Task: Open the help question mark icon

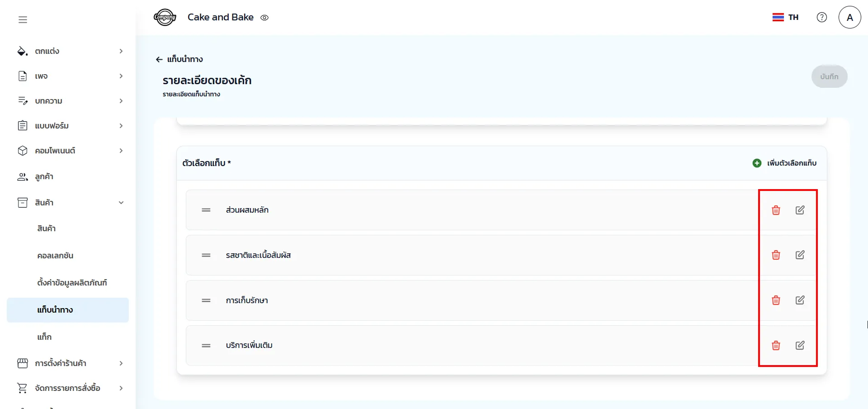Action: [x=821, y=17]
